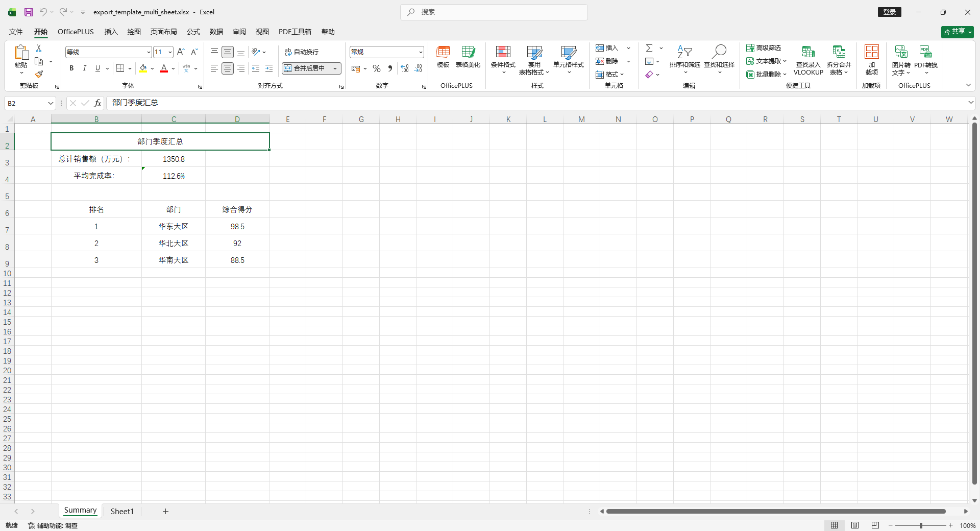Toggle italic formatting
Screen dimensions: 980x531
click(85, 68)
